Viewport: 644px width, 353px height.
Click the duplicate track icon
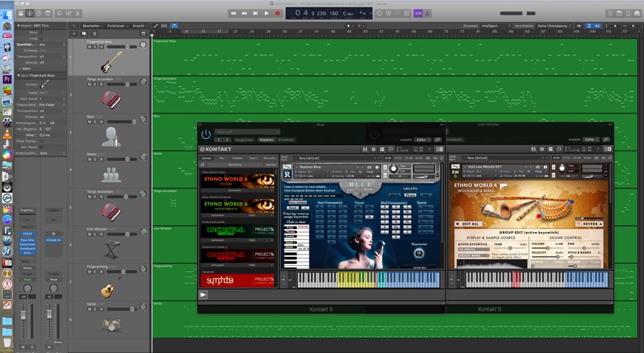pyautogui.click(x=85, y=34)
